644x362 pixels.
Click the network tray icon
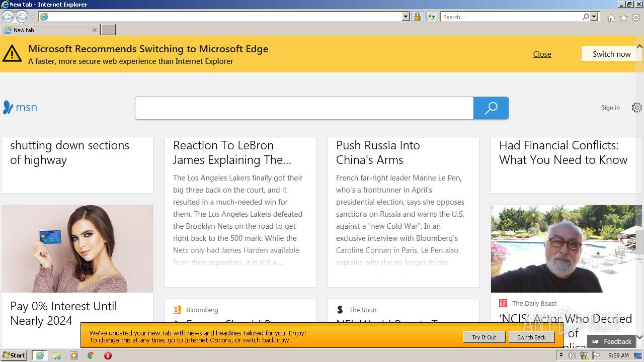[x=584, y=355]
